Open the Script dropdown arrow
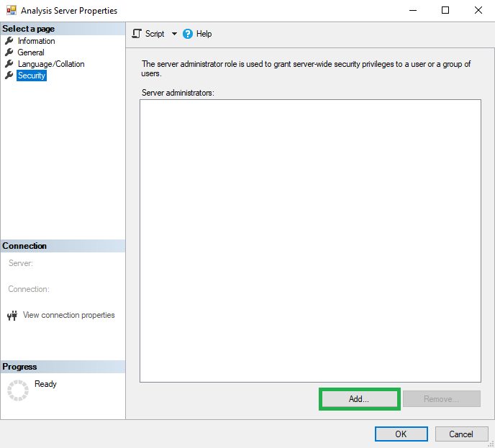 coord(174,34)
